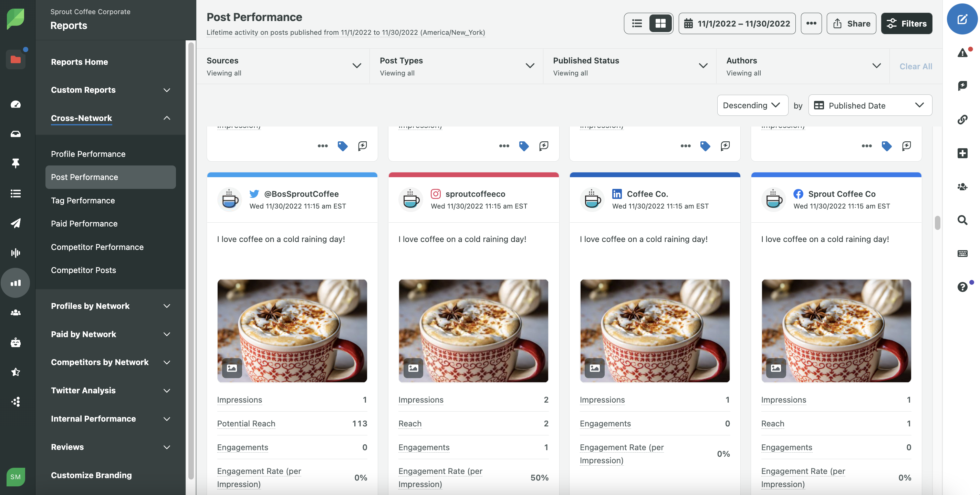
Task: Go to Competitor Posts report
Action: tap(83, 270)
